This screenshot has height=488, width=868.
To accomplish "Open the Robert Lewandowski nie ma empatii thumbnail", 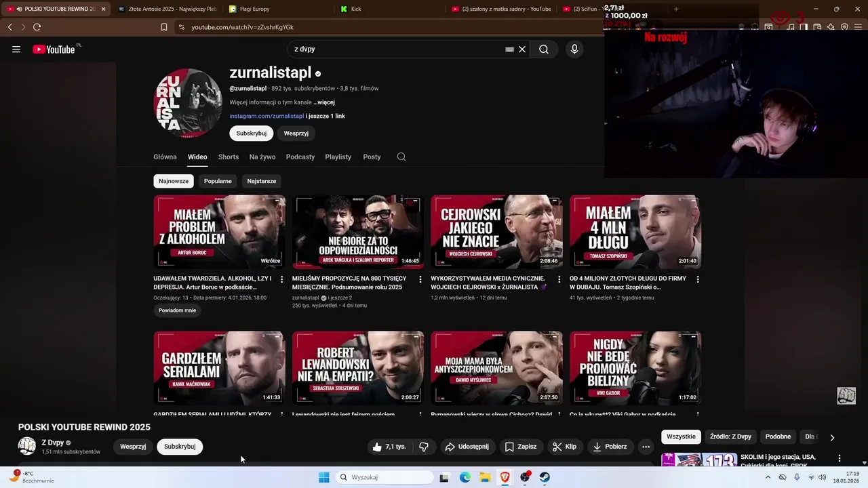I will click(358, 368).
